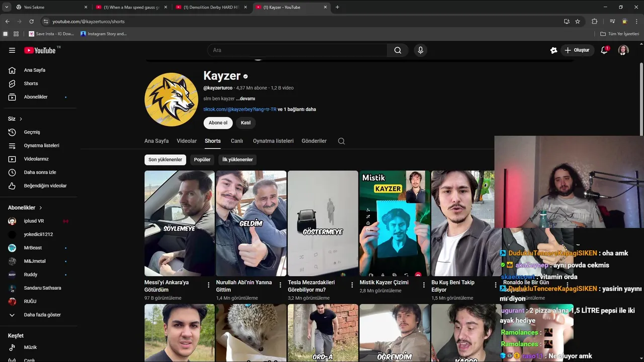Open the account avatar menu
Viewport: 644px width, 362px height.
[623, 50]
